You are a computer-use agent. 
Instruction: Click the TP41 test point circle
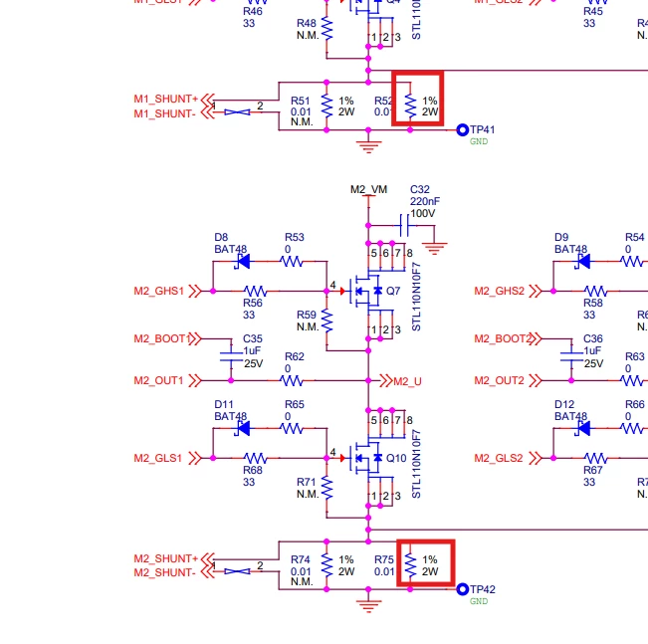click(x=463, y=129)
